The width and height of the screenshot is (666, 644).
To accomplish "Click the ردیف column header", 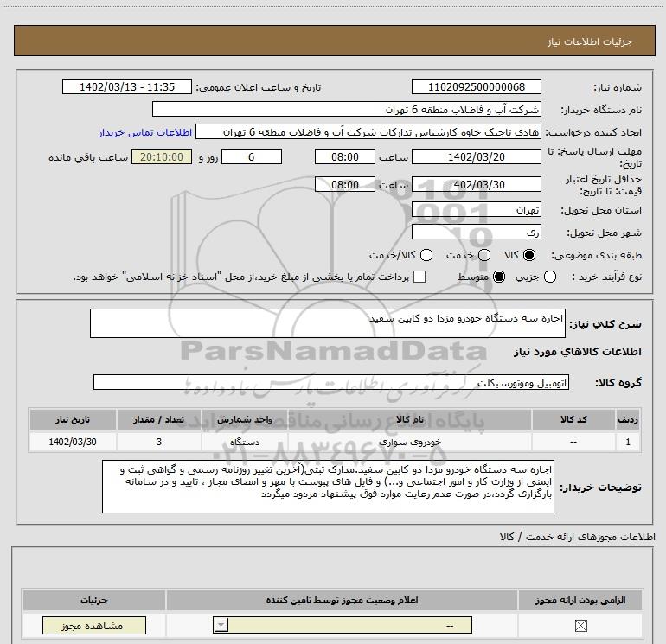I will [x=628, y=419].
